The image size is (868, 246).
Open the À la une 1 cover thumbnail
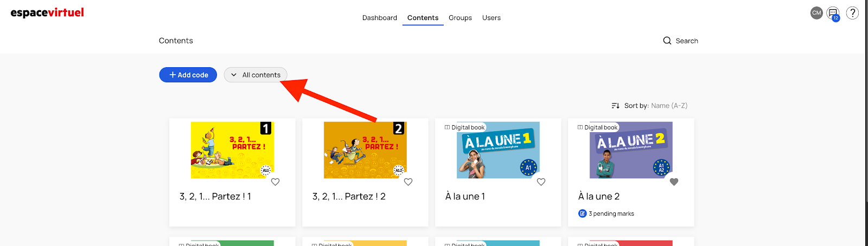(497, 150)
